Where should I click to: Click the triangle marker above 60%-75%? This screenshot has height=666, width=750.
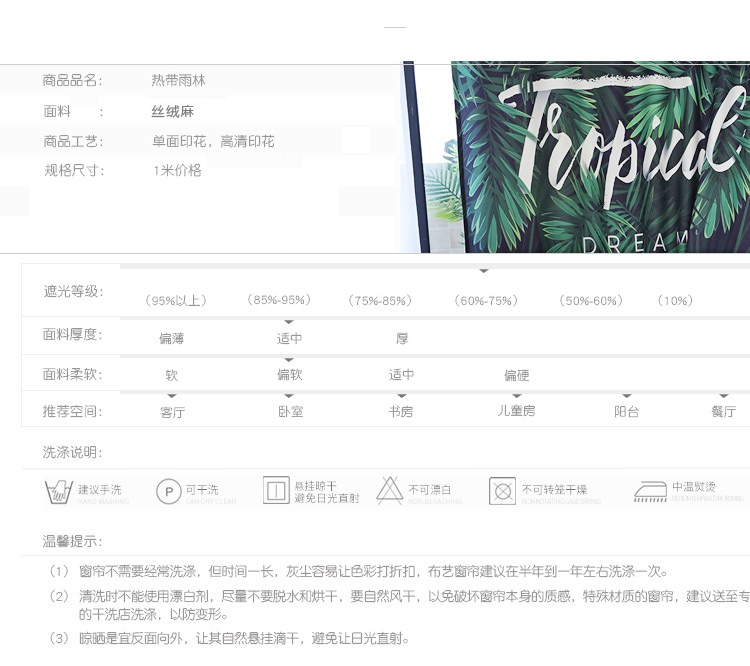484,271
